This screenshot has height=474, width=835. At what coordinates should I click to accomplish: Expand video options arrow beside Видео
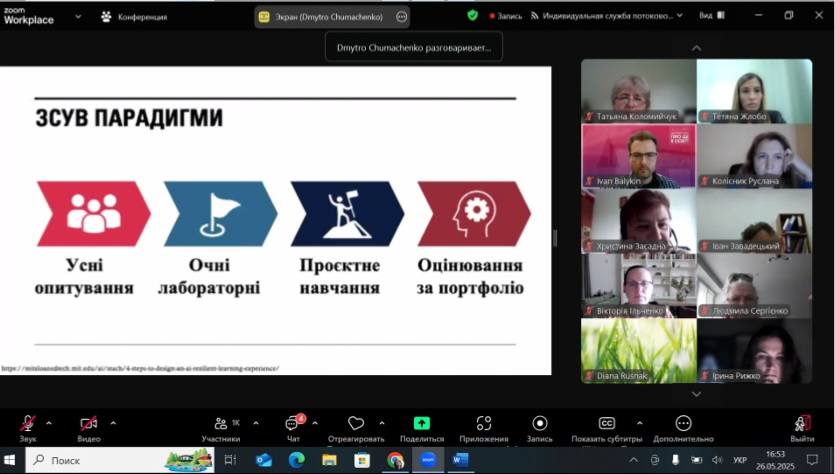[x=112, y=422]
